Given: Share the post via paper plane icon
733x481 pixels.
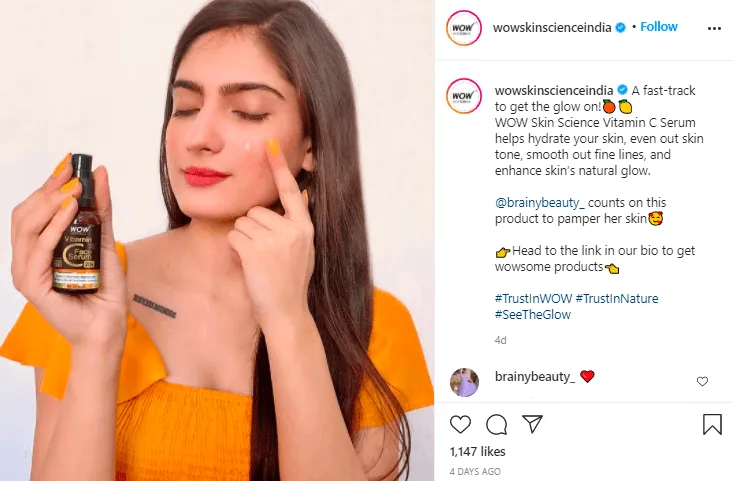Looking at the screenshot, I should tap(532, 424).
